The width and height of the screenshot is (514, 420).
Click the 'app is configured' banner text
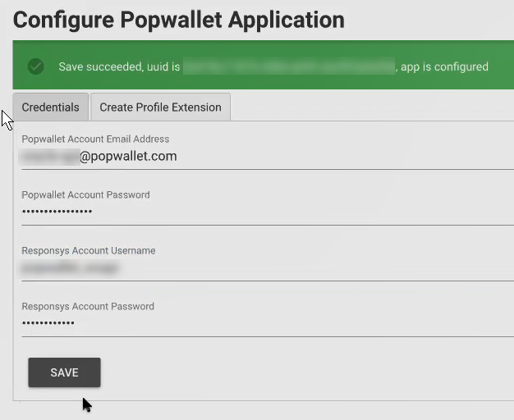pos(444,66)
